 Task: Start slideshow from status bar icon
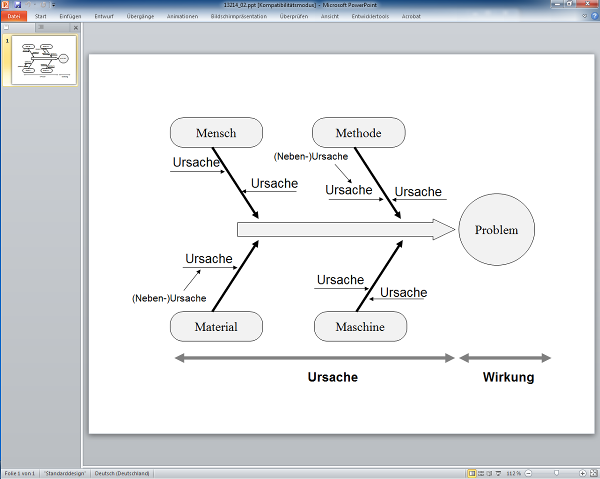click(x=498, y=473)
